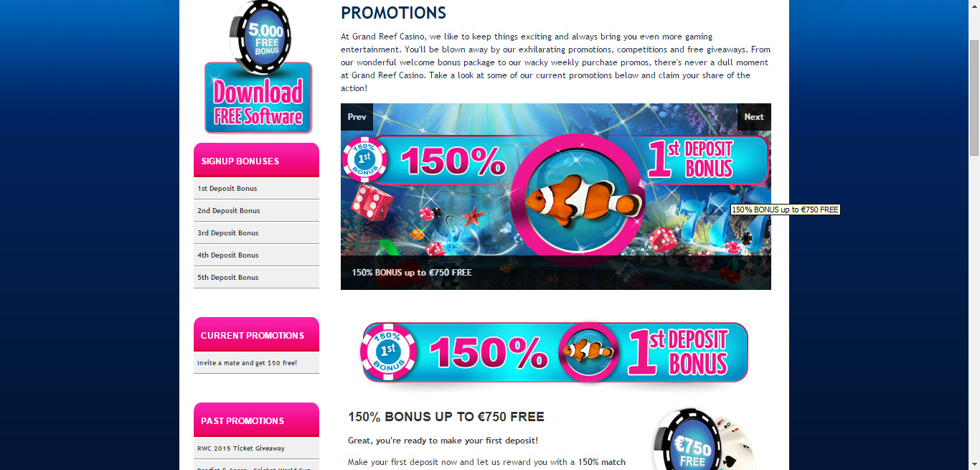Advance the slider with Next
The image size is (980, 470).
[754, 117]
